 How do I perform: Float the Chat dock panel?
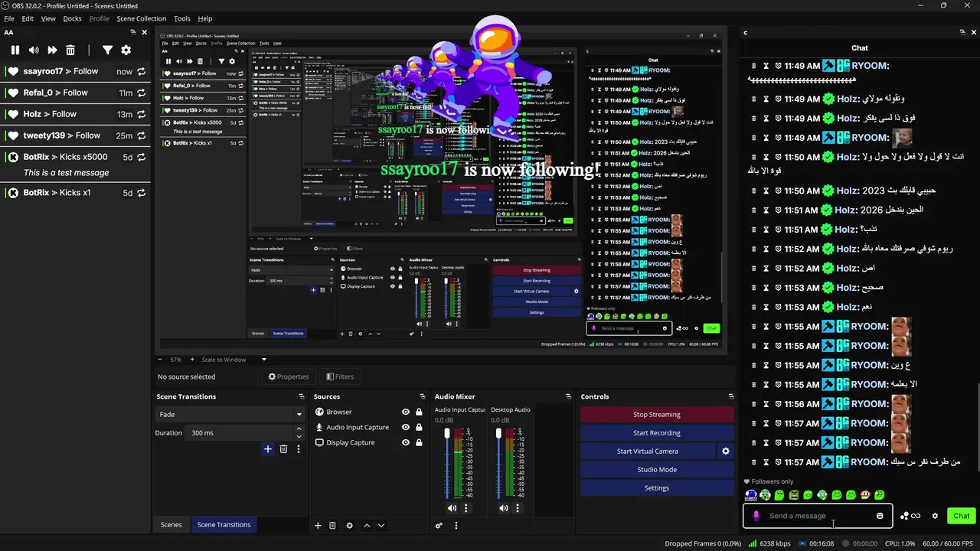tap(962, 32)
